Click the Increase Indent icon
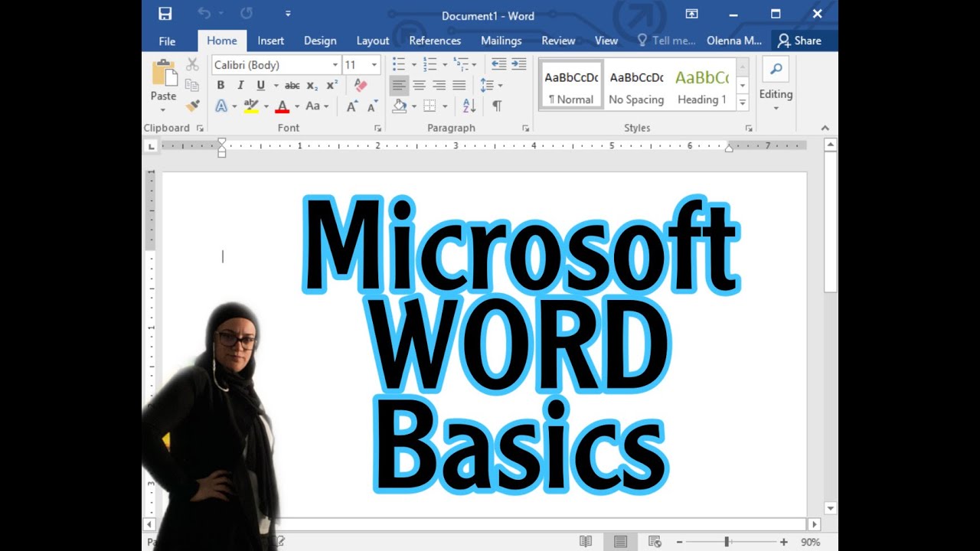Viewport: 980px width, 551px height. click(x=519, y=64)
